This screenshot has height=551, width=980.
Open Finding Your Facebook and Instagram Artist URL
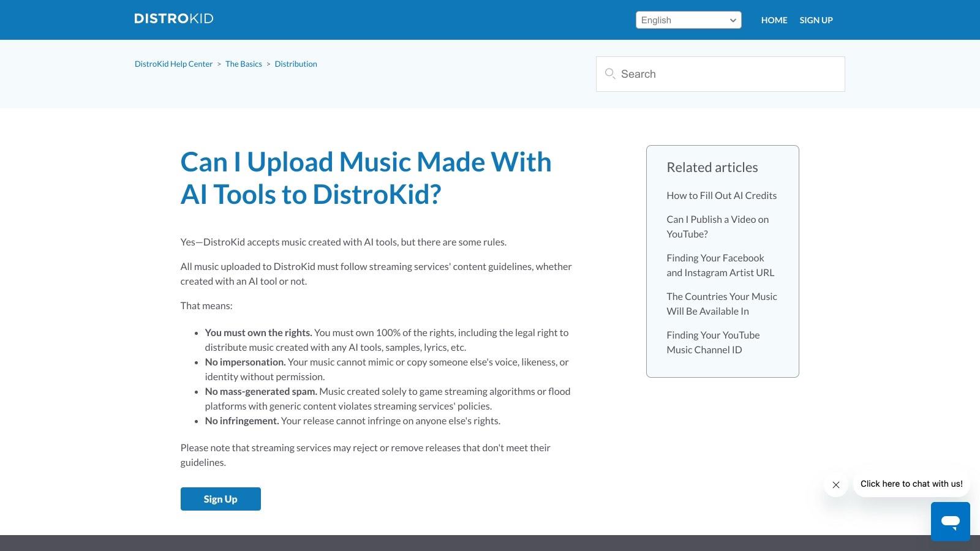coord(720,265)
